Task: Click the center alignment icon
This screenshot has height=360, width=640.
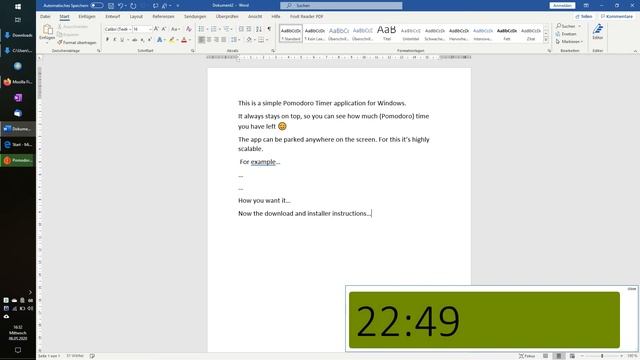Action: (x=209, y=40)
